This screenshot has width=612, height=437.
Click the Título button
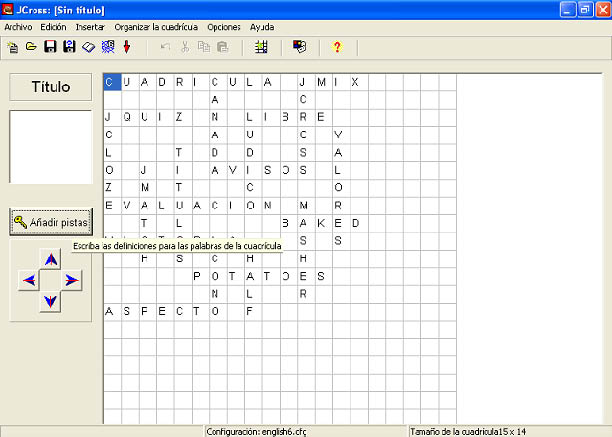point(51,87)
